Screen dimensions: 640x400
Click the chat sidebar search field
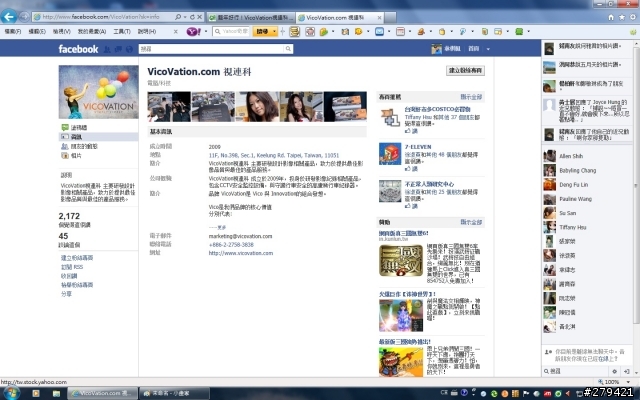[x=578, y=371]
